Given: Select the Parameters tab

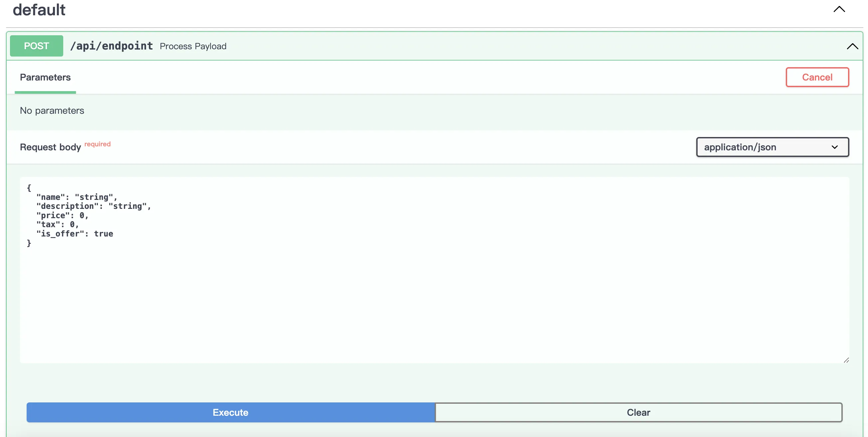Looking at the screenshot, I should click(x=45, y=77).
